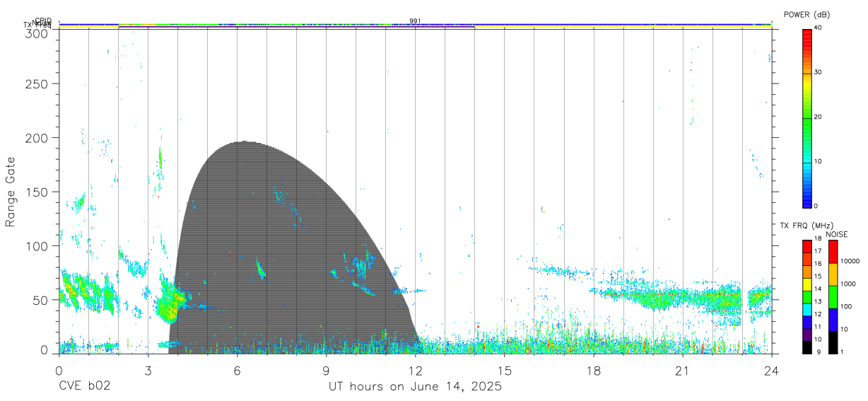This screenshot has height=401, width=868.
Task: Click the black NOISE segment between 1 and 10
Action: coord(833,342)
